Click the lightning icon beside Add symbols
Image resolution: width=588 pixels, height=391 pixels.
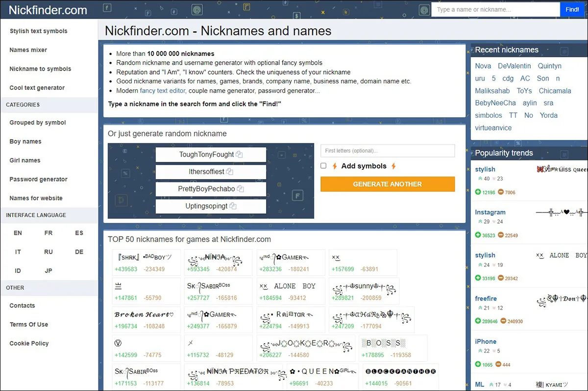point(334,166)
